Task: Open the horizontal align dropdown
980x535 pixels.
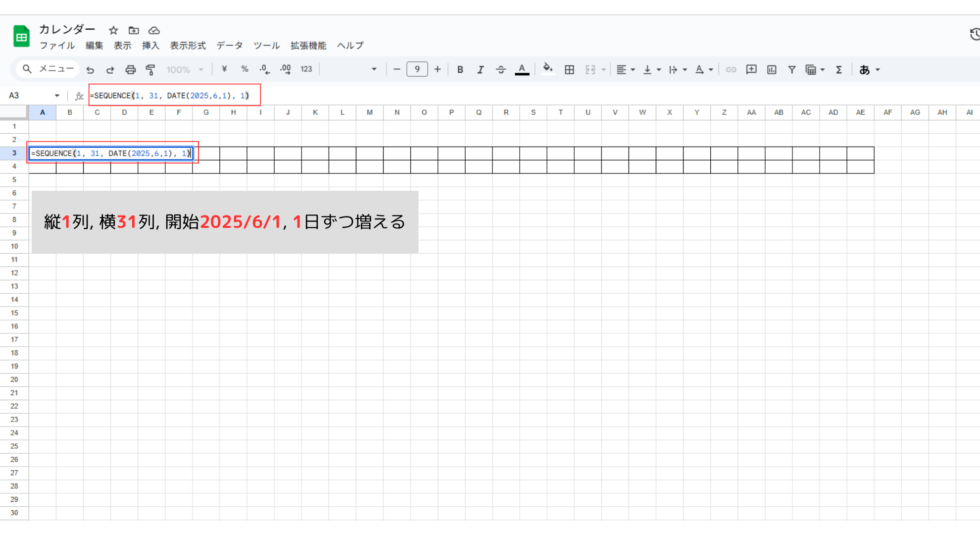Action: pyautogui.click(x=626, y=70)
